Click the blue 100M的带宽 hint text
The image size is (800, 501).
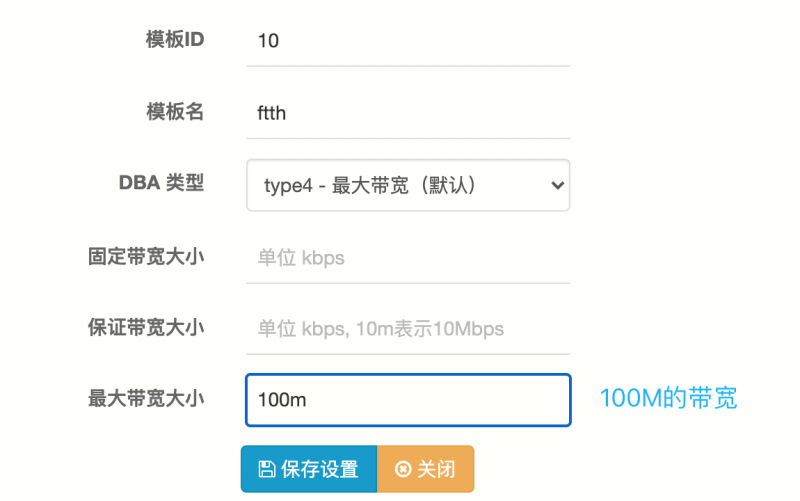(x=668, y=398)
